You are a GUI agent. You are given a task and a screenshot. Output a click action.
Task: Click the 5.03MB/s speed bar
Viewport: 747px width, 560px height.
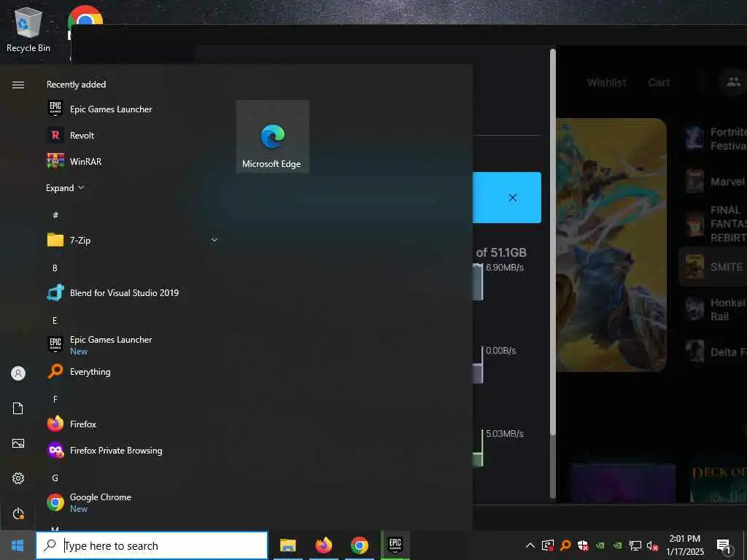click(478, 448)
